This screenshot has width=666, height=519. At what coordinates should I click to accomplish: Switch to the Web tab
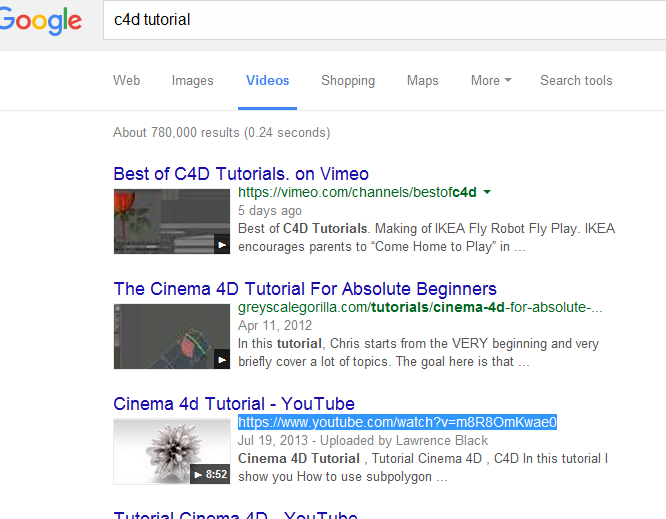(x=127, y=80)
